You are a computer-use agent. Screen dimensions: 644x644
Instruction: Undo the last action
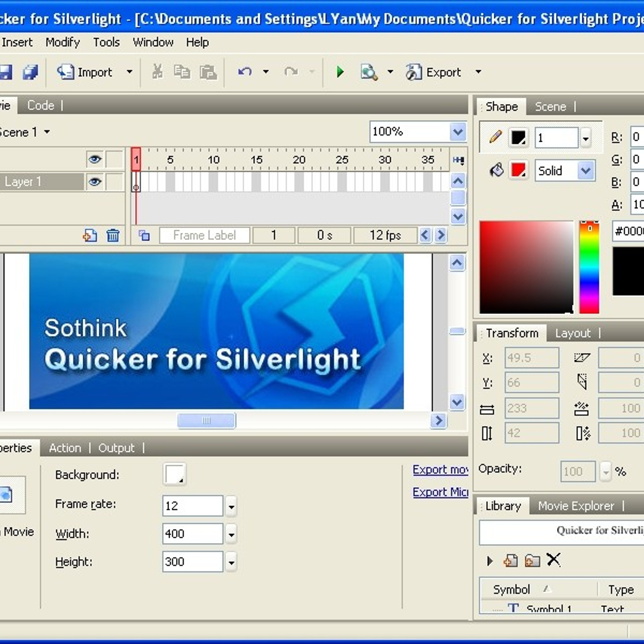(x=245, y=72)
